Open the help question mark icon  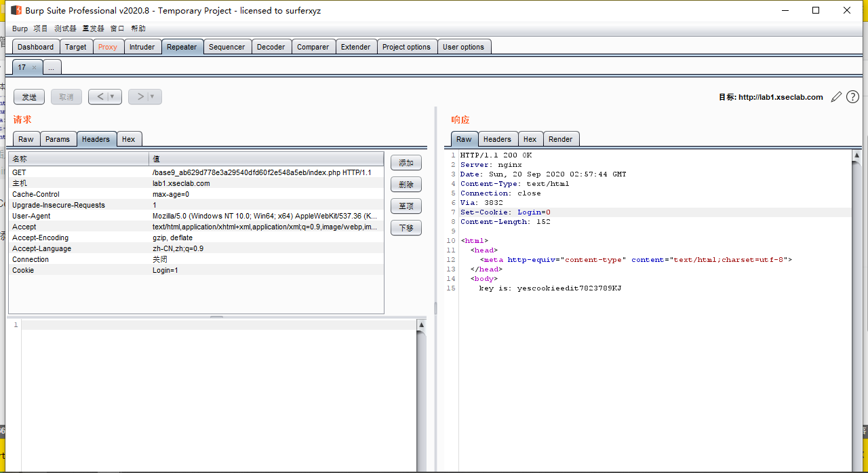point(852,97)
